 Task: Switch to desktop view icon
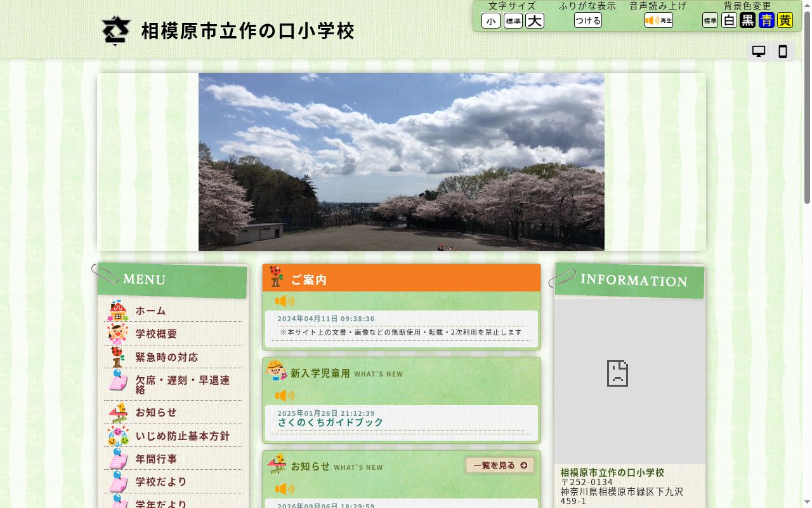click(759, 52)
